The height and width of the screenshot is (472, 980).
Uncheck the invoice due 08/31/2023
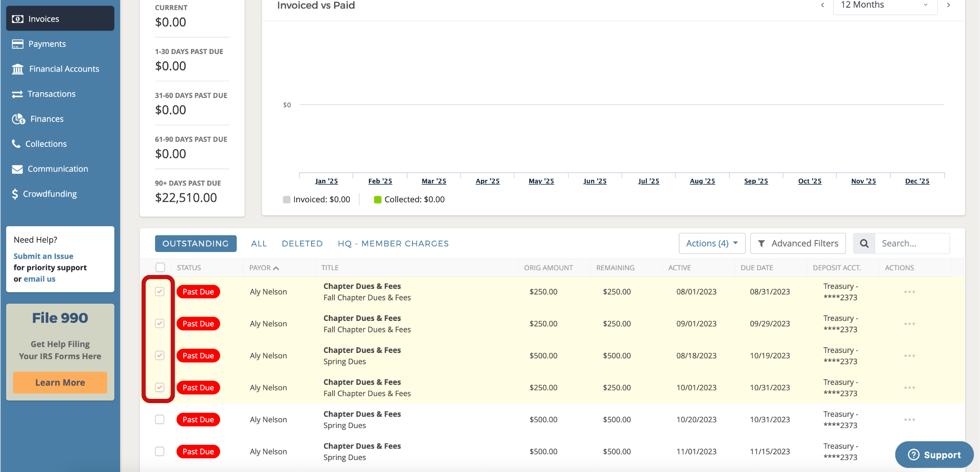160,292
